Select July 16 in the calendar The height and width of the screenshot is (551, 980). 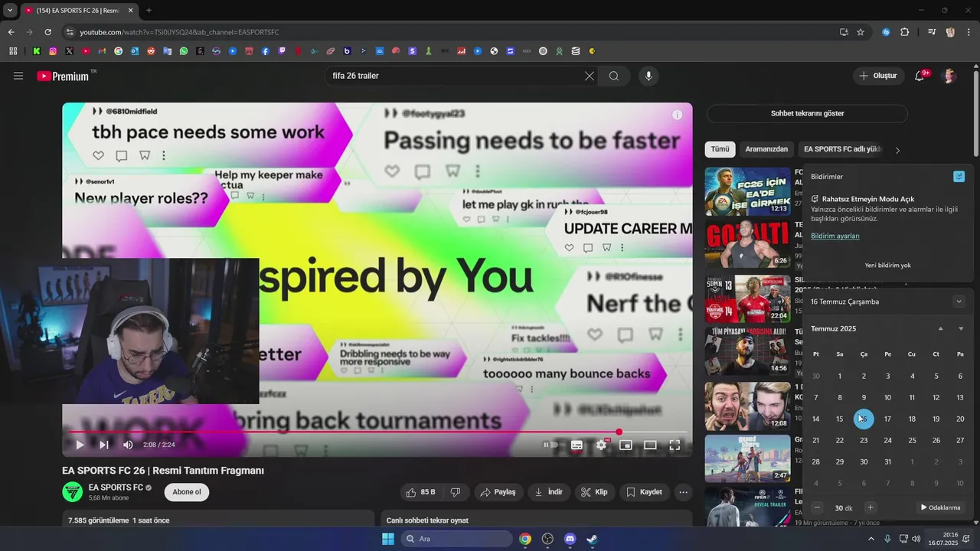tap(864, 419)
